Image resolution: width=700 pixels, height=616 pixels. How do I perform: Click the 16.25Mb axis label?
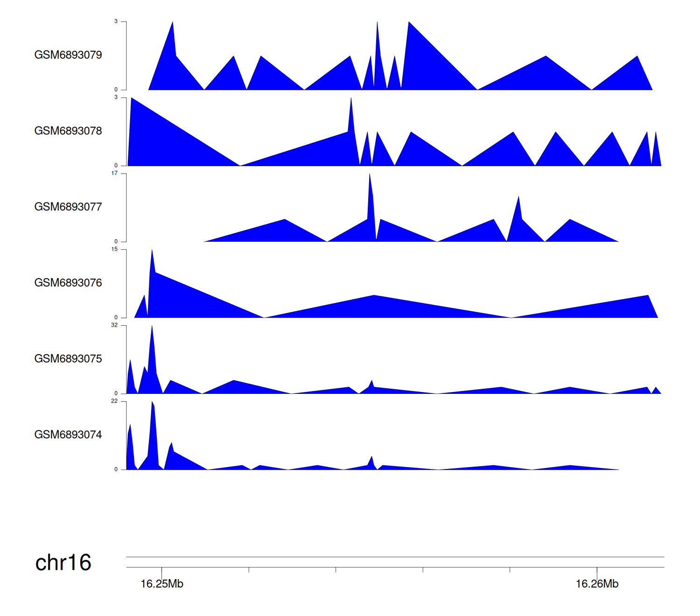click(162, 584)
